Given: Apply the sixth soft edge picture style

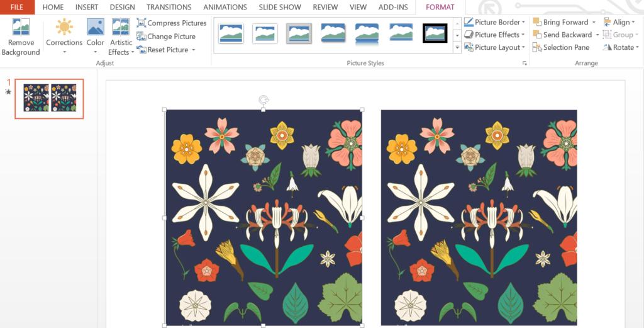Looking at the screenshot, I should 401,32.
